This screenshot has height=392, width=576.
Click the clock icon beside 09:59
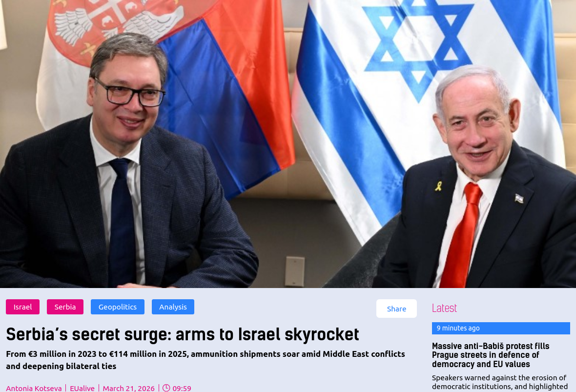166,388
